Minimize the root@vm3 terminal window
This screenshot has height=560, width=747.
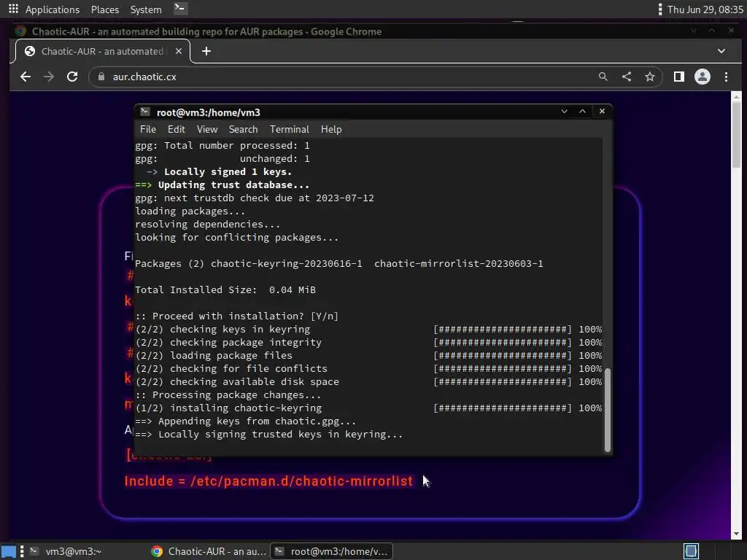[564, 112]
